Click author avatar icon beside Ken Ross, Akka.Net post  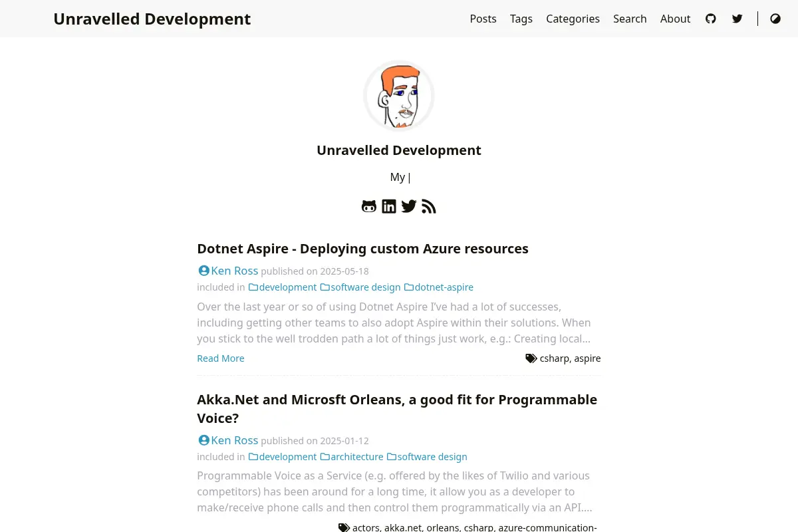point(204,440)
